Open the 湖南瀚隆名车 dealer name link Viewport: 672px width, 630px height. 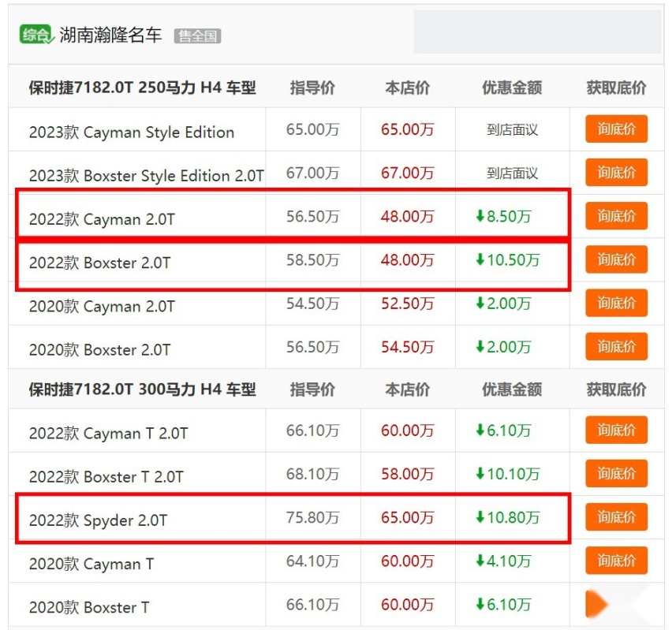coord(110,35)
